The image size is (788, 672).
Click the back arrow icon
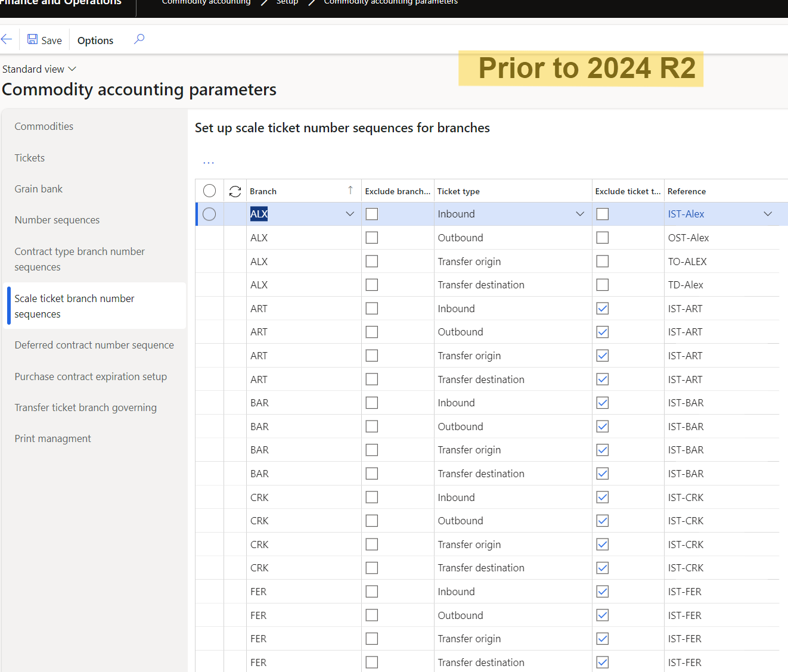coord(7,39)
